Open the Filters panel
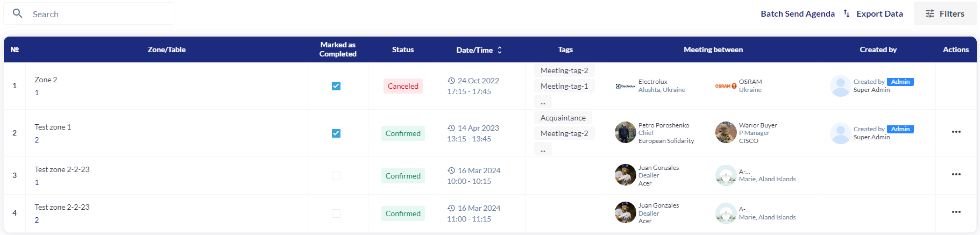Viewport: 980px width, 235px height. click(945, 14)
